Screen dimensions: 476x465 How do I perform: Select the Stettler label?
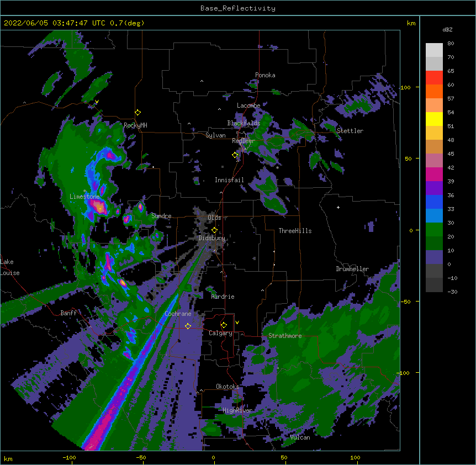tap(350, 131)
